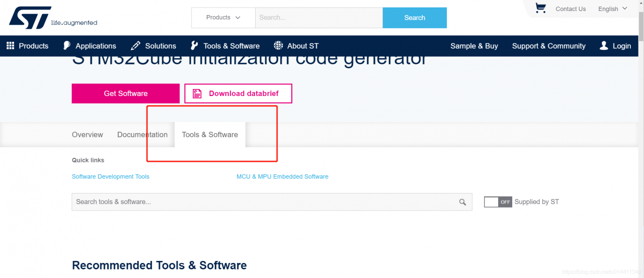
Task: Open MCU & MPU Embedded Software link
Action: [282, 176]
